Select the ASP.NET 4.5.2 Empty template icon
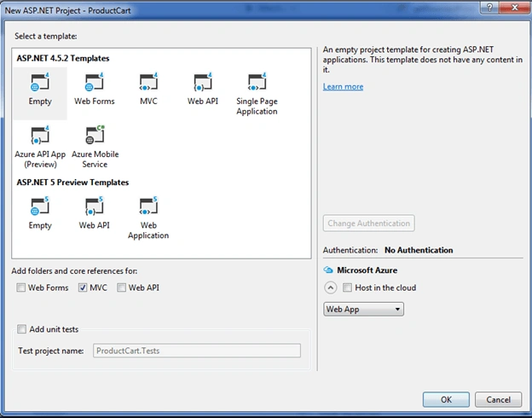Image resolution: width=532 pixels, height=418 pixels. 40,82
